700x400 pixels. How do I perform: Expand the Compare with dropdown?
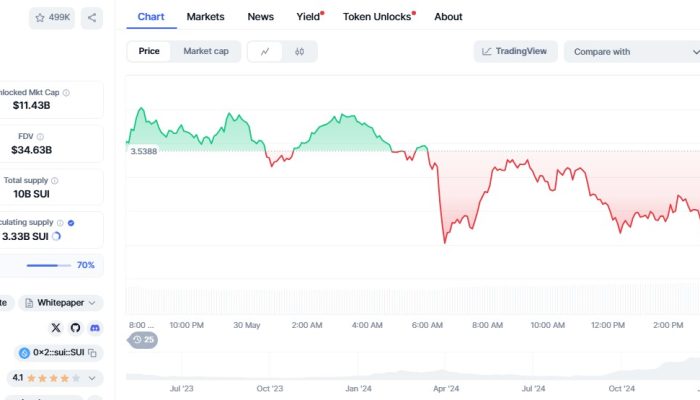click(x=630, y=51)
